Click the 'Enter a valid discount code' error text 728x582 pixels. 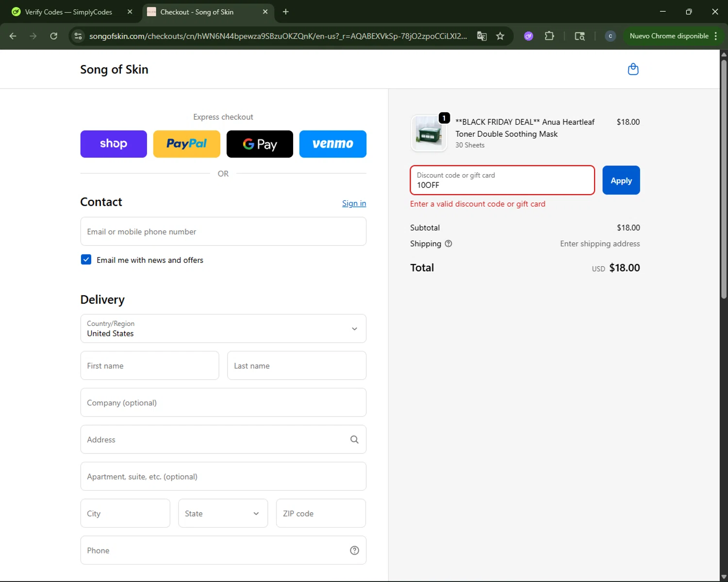(478, 204)
